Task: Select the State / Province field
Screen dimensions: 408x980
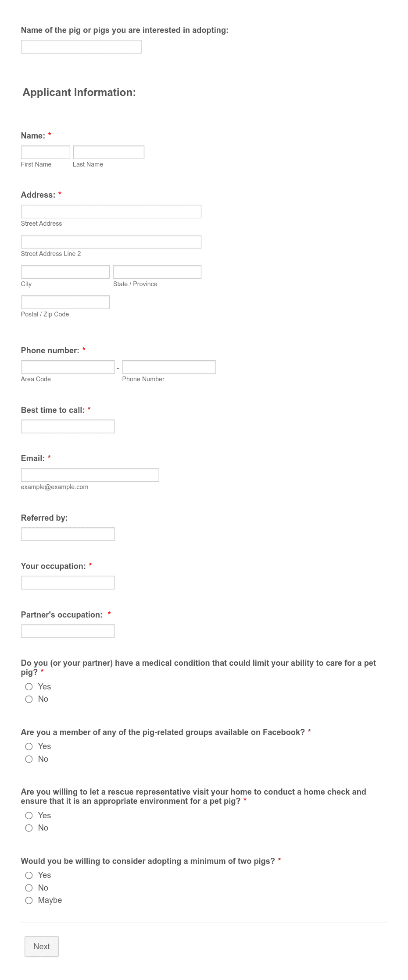Action: [x=157, y=272]
